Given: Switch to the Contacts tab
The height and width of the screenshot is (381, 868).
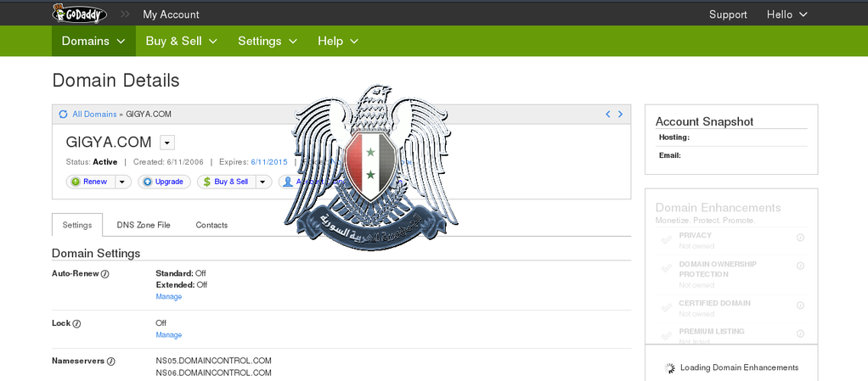Looking at the screenshot, I should (211, 225).
